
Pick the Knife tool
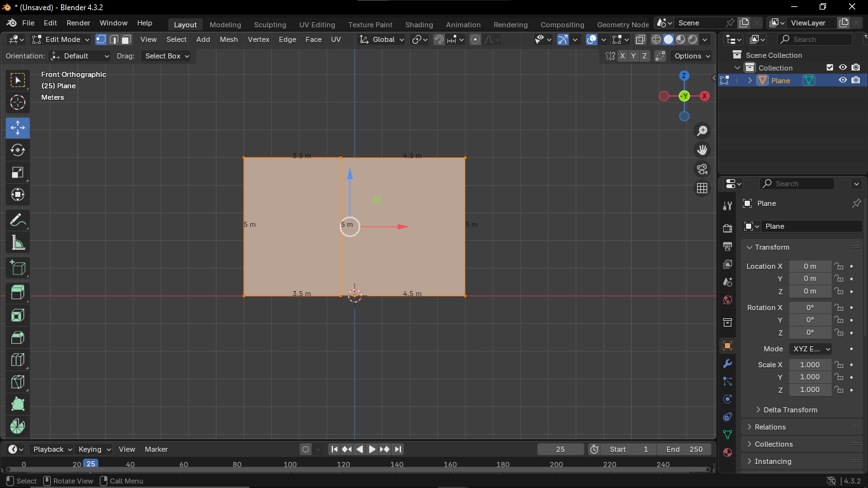point(18,382)
